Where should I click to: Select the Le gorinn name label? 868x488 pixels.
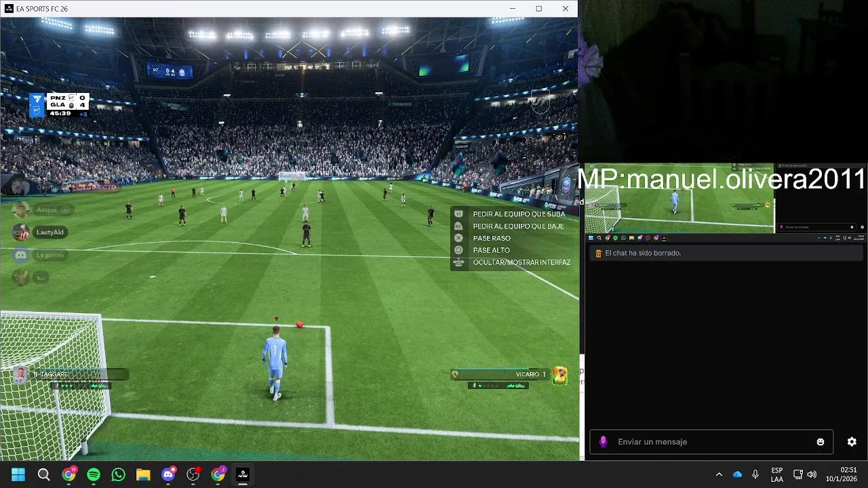pos(50,256)
